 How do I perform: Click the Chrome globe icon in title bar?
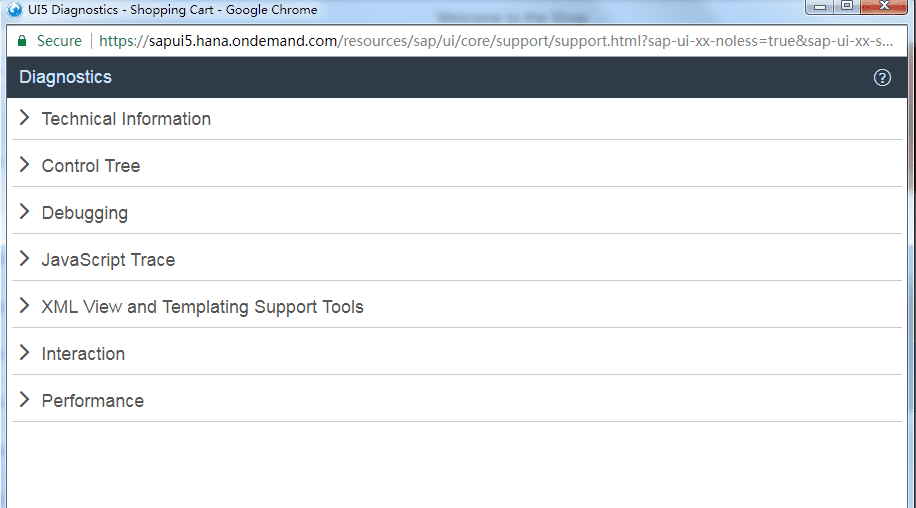coord(15,10)
